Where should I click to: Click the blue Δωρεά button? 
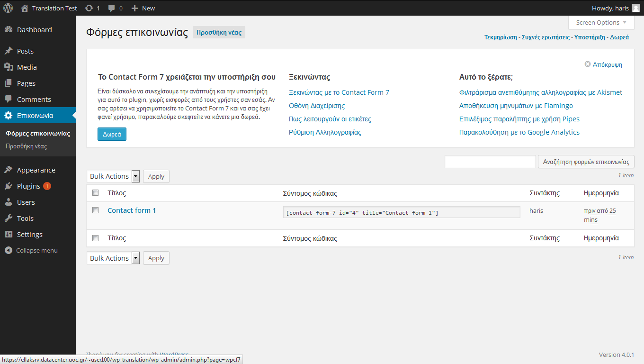[x=112, y=134]
